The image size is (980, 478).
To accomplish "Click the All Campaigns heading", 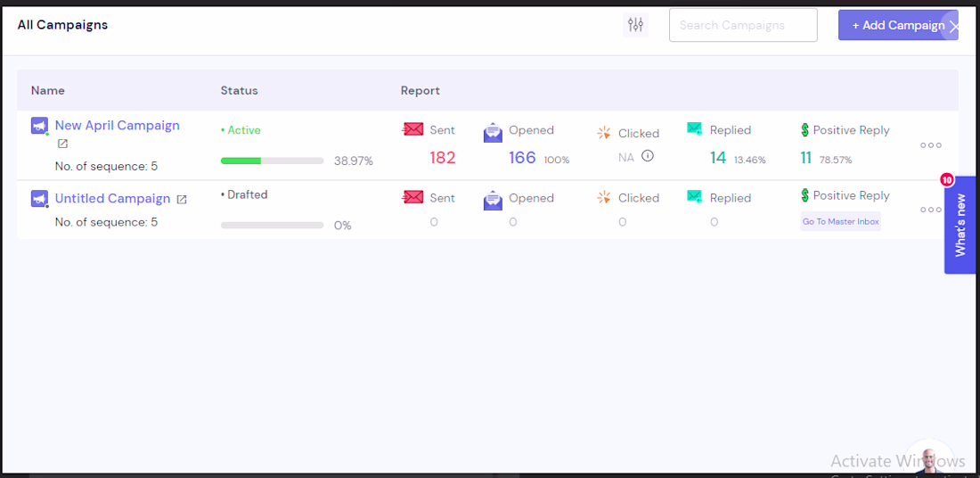I will pyautogui.click(x=62, y=25).
